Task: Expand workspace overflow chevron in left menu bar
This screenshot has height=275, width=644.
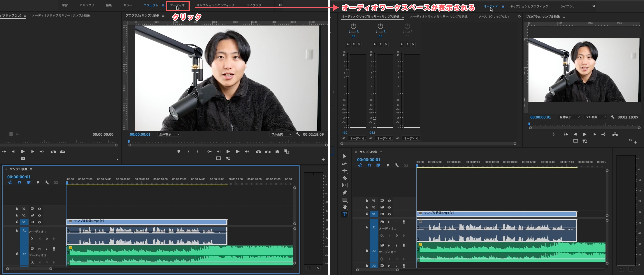Action: point(280,5)
